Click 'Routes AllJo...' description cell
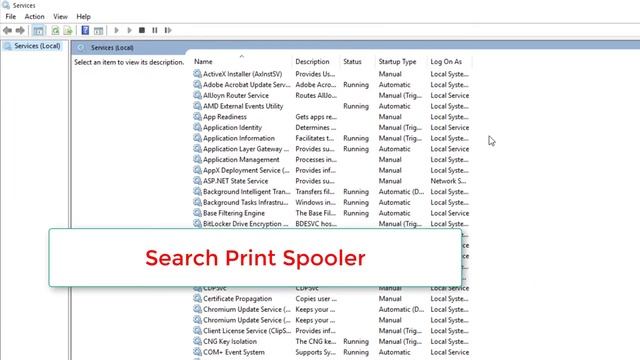The image size is (640, 360). tap(316, 96)
